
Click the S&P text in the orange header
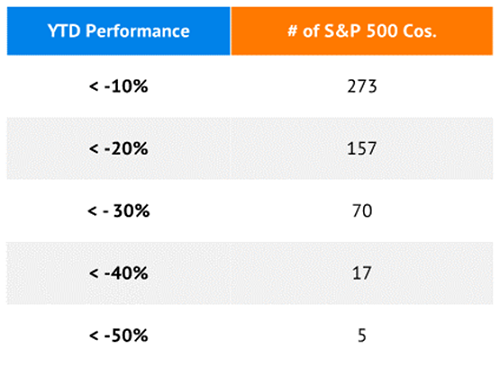point(343,31)
